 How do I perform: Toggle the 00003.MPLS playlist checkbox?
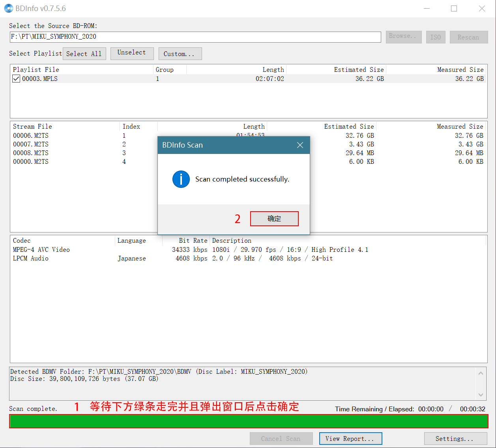pyautogui.click(x=16, y=79)
